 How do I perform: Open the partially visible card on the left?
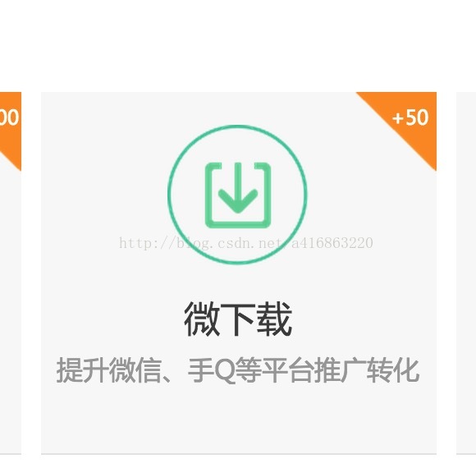click(x=11, y=273)
